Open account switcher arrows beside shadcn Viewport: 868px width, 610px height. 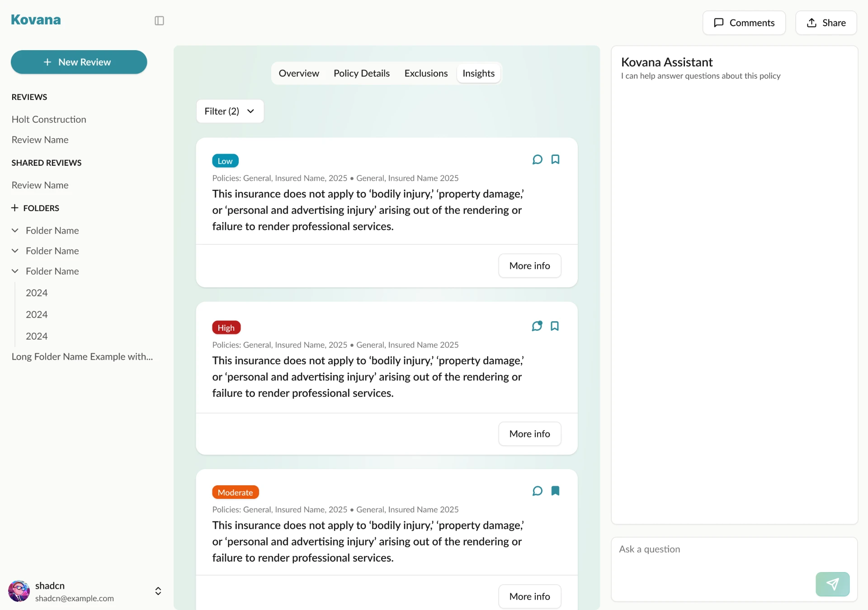point(158,591)
